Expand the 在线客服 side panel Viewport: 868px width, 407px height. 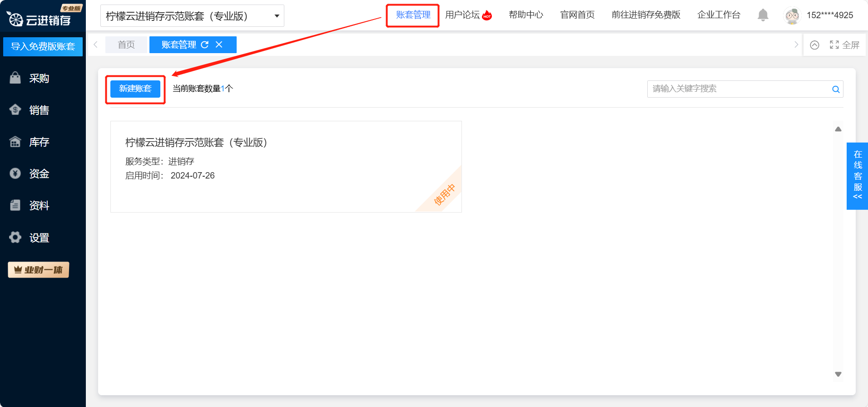point(858,176)
